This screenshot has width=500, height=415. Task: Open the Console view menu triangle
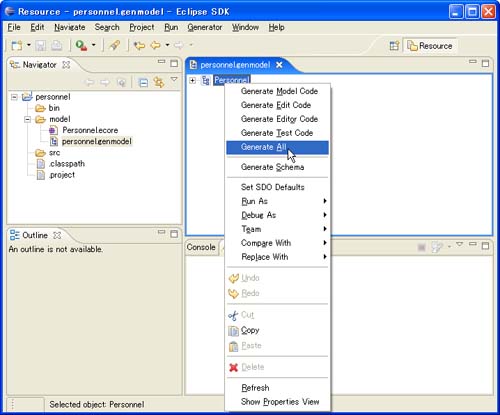click(x=460, y=244)
